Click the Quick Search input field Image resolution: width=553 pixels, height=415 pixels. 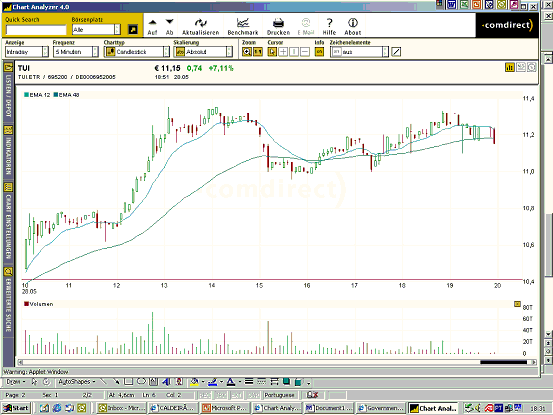tap(36, 30)
